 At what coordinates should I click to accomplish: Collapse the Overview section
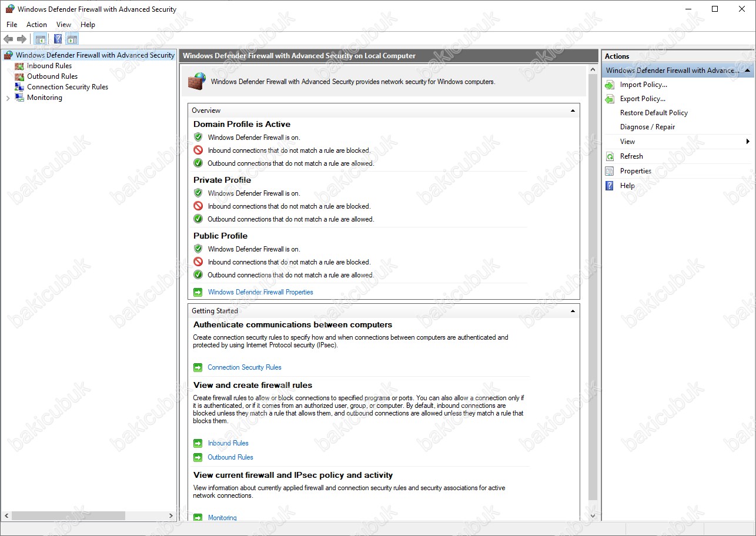(x=573, y=110)
